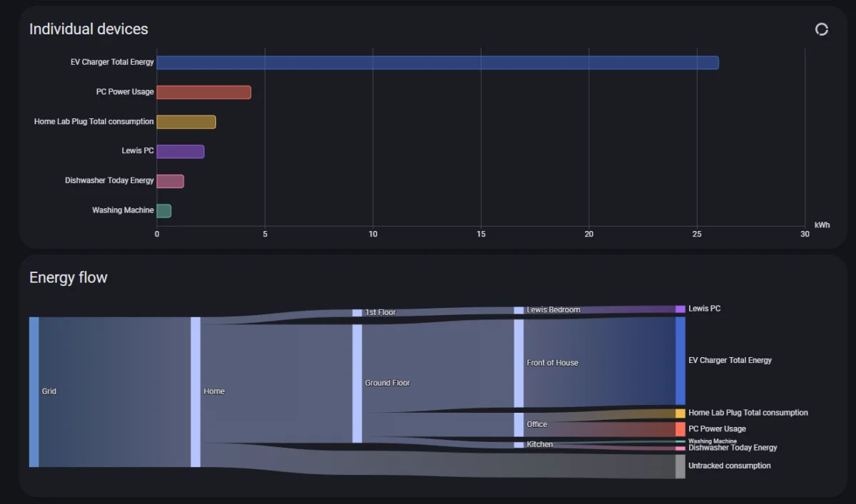Click the yellow Home Lab Plug node in the flow
The width and height of the screenshot is (856, 504).
pyautogui.click(x=681, y=413)
